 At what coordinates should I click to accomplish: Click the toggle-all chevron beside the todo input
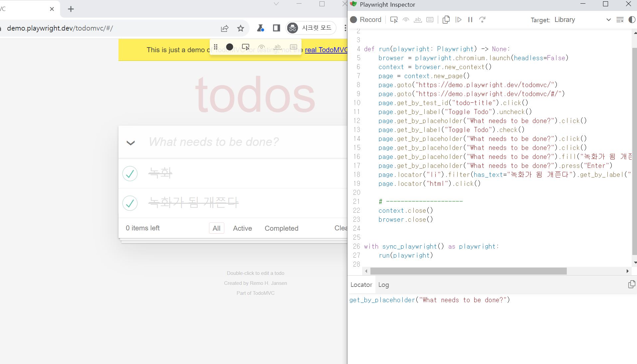(x=130, y=143)
